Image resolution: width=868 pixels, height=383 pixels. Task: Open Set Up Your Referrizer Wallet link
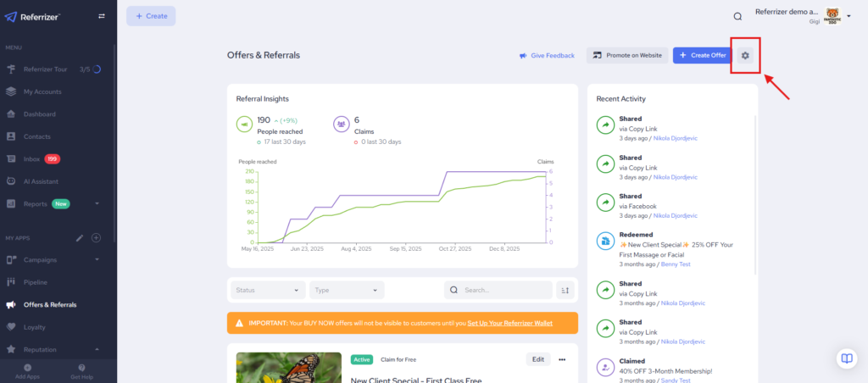click(x=523, y=323)
